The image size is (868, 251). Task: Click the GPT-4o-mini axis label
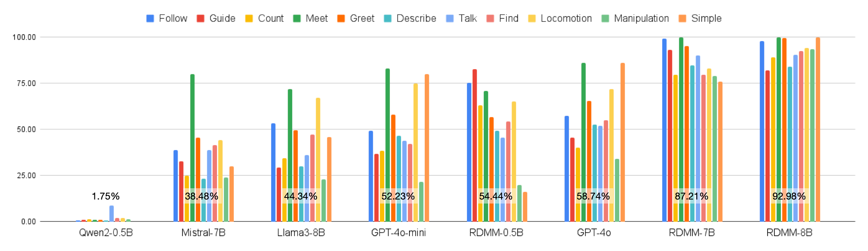pos(399,233)
